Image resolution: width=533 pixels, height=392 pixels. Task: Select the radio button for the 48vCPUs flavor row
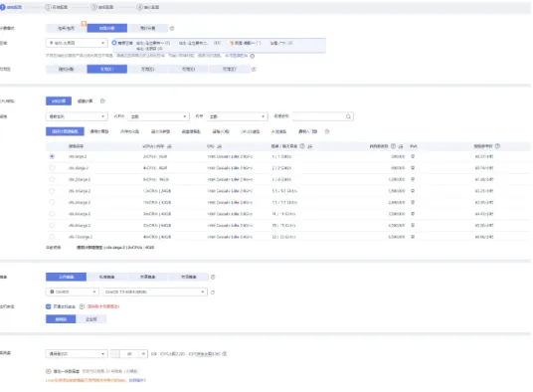pos(52,237)
